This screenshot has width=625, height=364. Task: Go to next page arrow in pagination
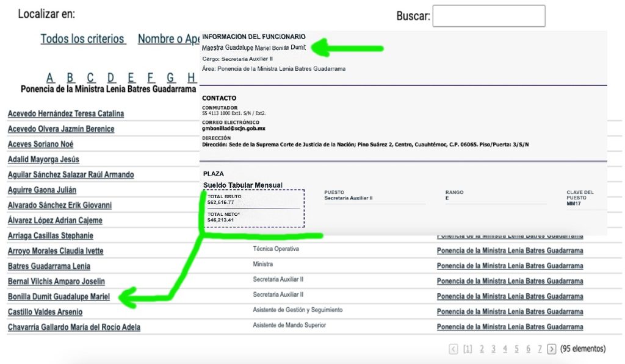click(x=551, y=349)
